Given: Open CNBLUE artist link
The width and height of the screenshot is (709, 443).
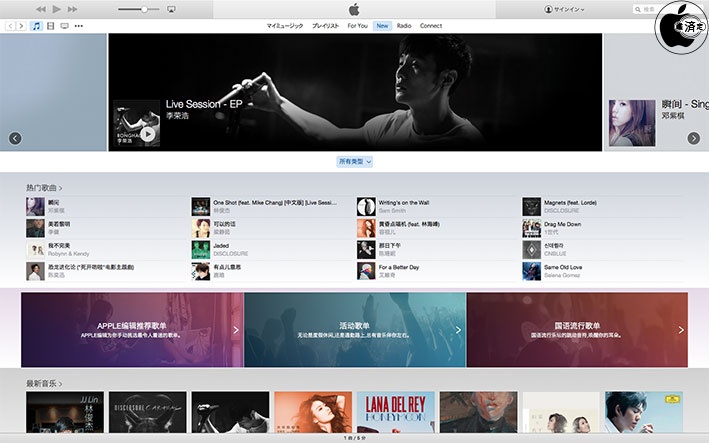Looking at the screenshot, I should coord(555,254).
